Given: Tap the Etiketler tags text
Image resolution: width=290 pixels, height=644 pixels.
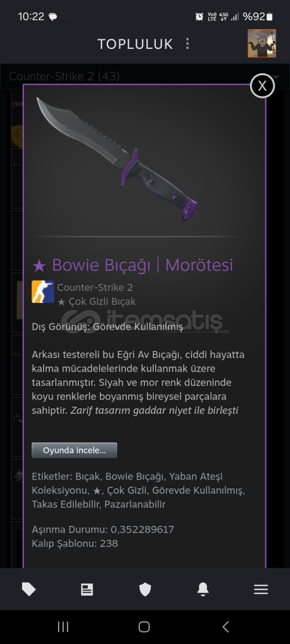Looking at the screenshot, I should point(138,490).
